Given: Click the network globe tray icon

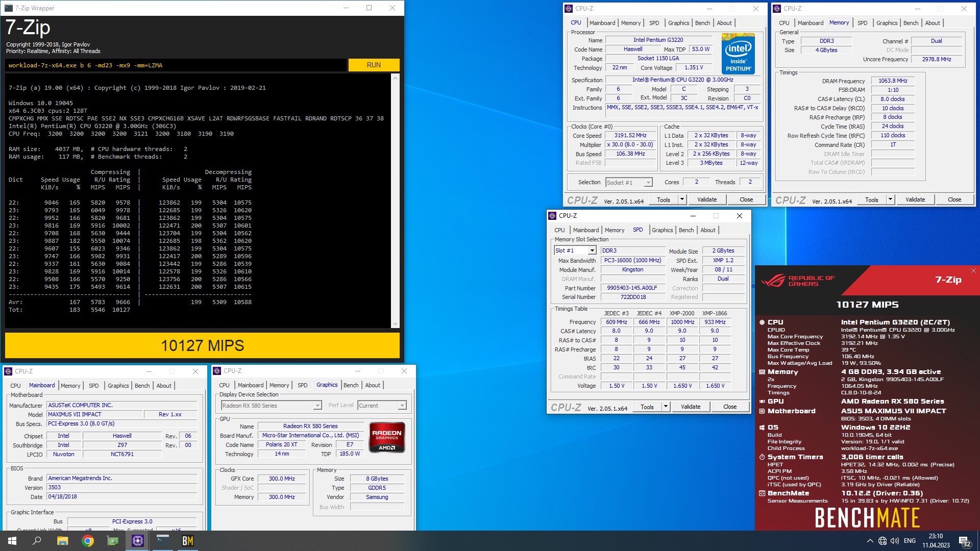Looking at the screenshot, I should tap(883, 541).
